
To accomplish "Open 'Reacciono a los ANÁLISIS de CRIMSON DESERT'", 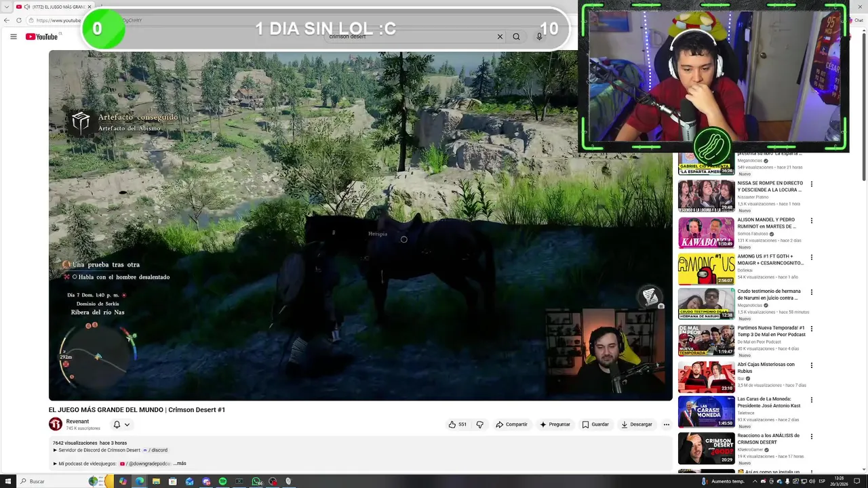I will [x=769, y=439].
